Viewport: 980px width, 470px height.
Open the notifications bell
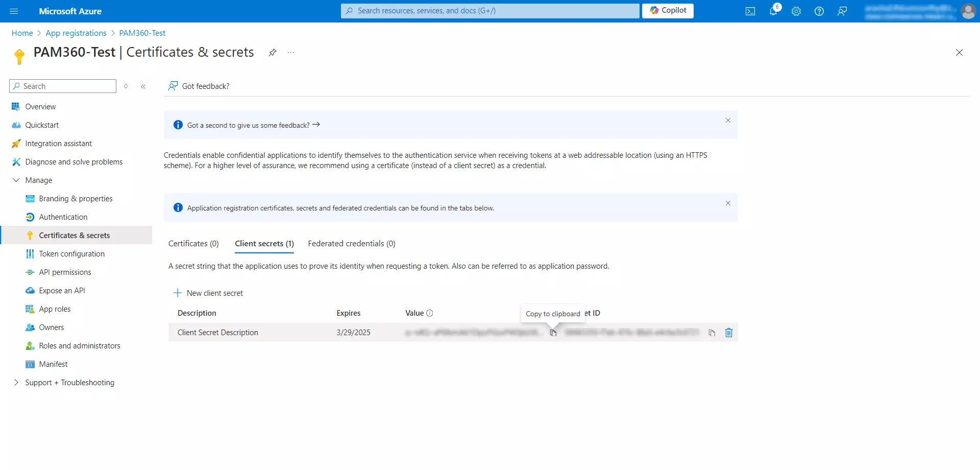coord(773,11)
